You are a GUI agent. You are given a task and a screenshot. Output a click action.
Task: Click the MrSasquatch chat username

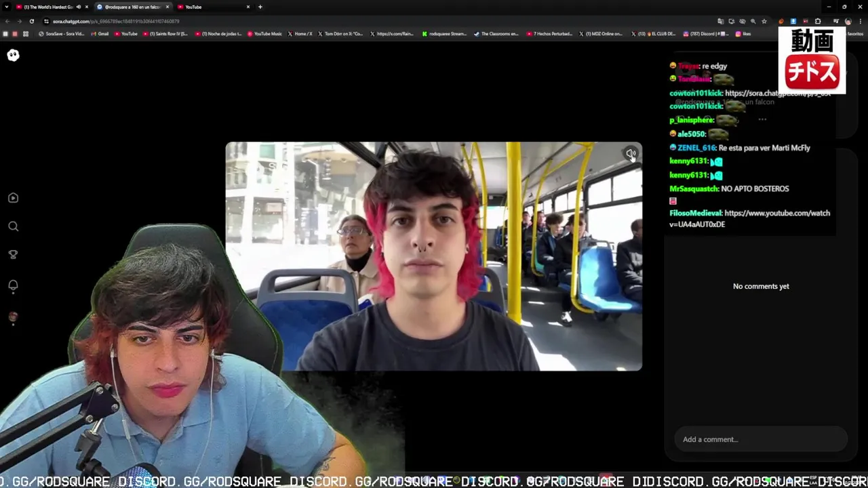694,188
